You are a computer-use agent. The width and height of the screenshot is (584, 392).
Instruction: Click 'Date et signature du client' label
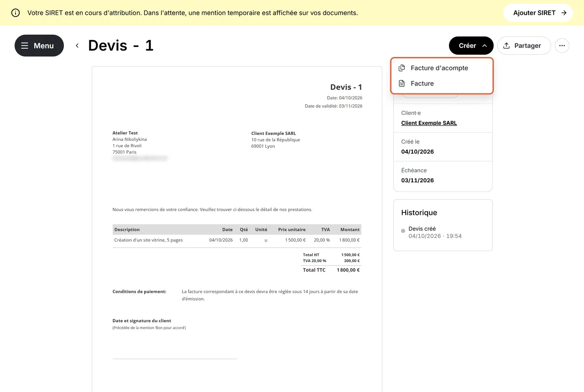[142, 321]
